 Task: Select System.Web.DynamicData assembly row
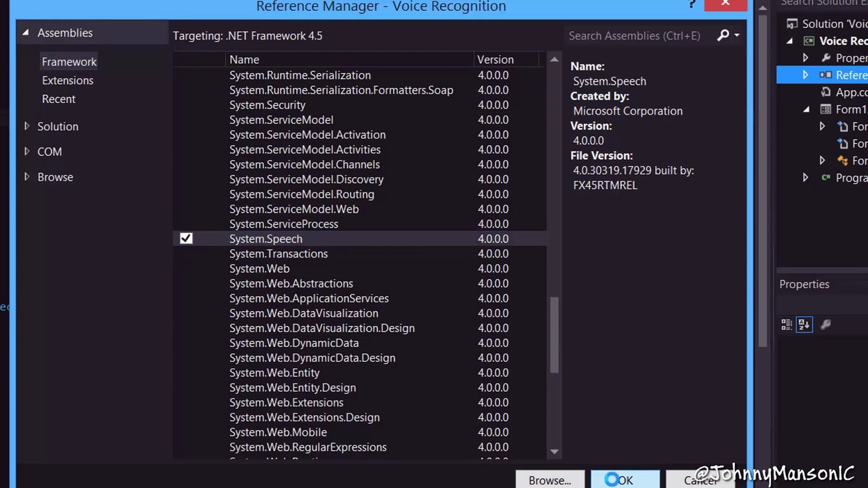pos(359,344)
